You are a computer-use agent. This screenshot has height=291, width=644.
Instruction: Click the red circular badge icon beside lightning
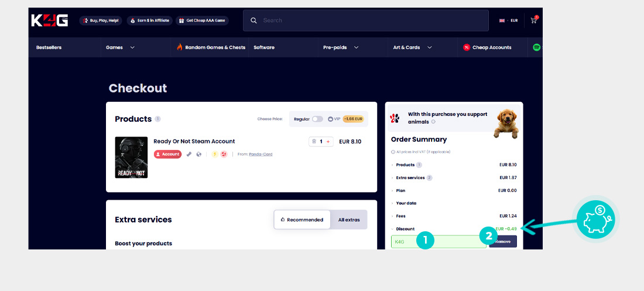tap(224, 154)
